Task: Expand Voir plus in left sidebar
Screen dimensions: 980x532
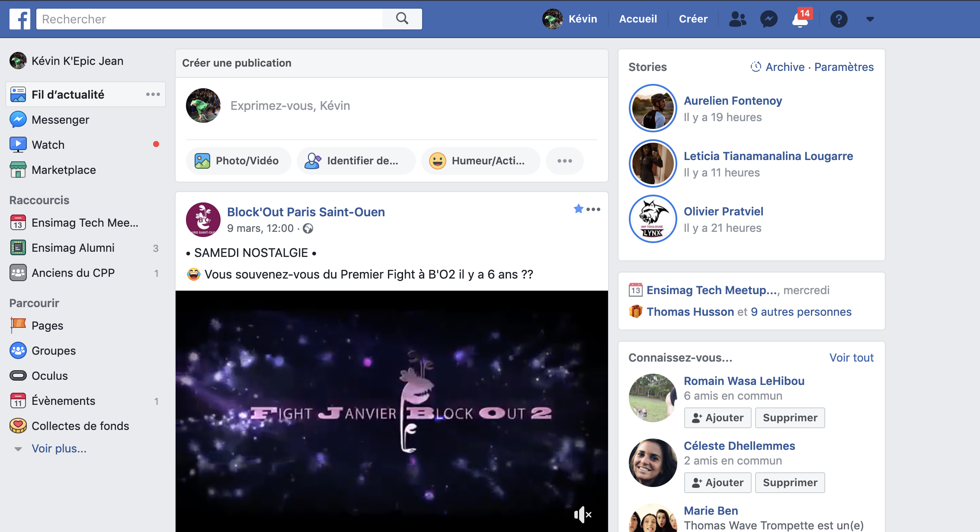Action: coord(59,449)
